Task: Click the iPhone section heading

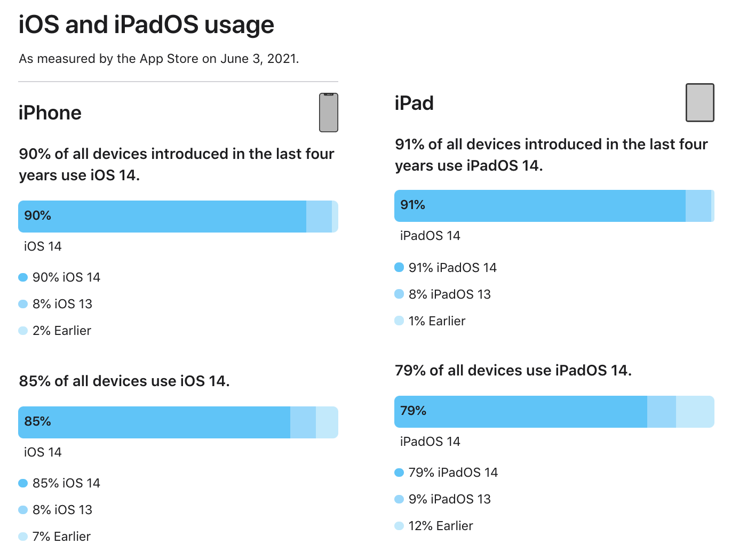Action: point(50,113)
